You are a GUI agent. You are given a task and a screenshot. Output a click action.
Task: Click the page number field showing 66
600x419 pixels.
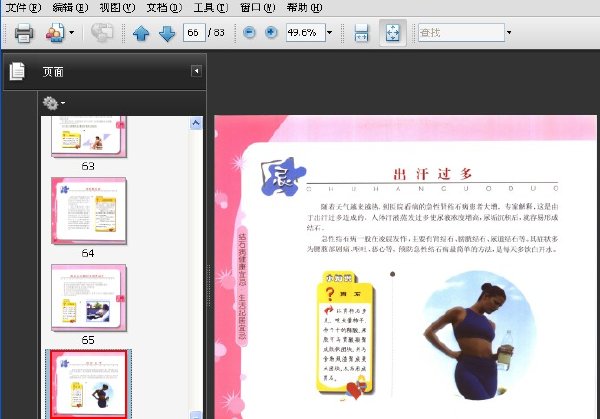click(x=194, y=33)
